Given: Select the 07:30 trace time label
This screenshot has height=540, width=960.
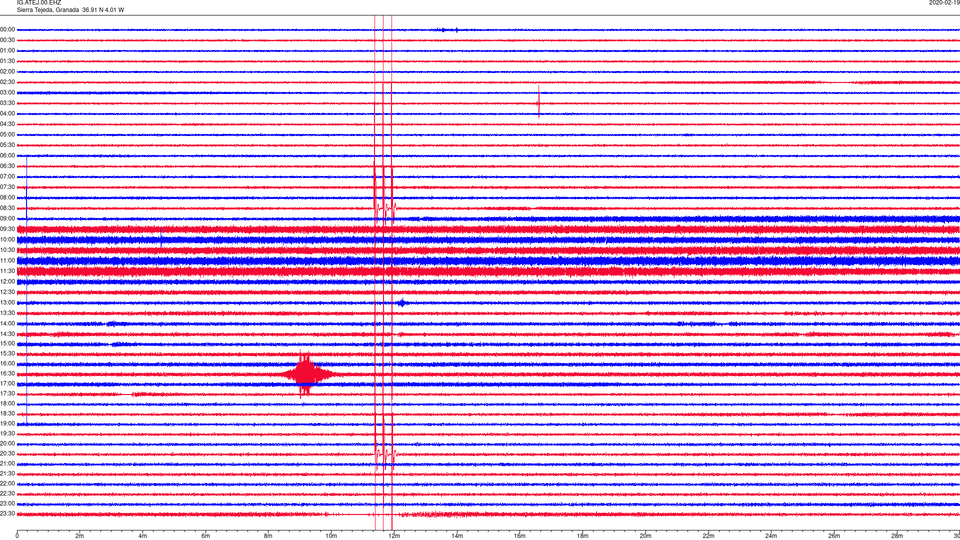Looking at the screenshot, I should 8,187.
